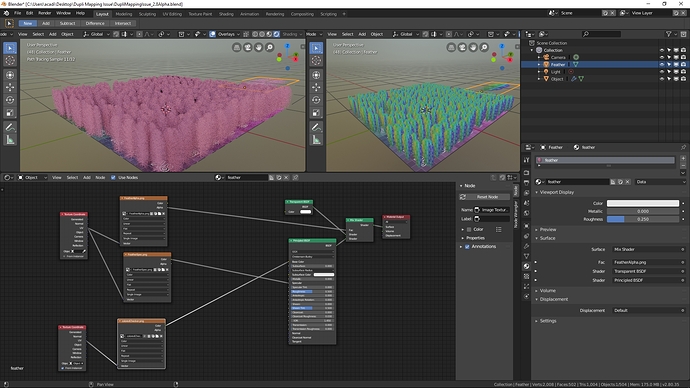The height and width of the screenshot is (388, 690).
Task: Open the Data link dropdown in material
Action: tap(661, 182)
